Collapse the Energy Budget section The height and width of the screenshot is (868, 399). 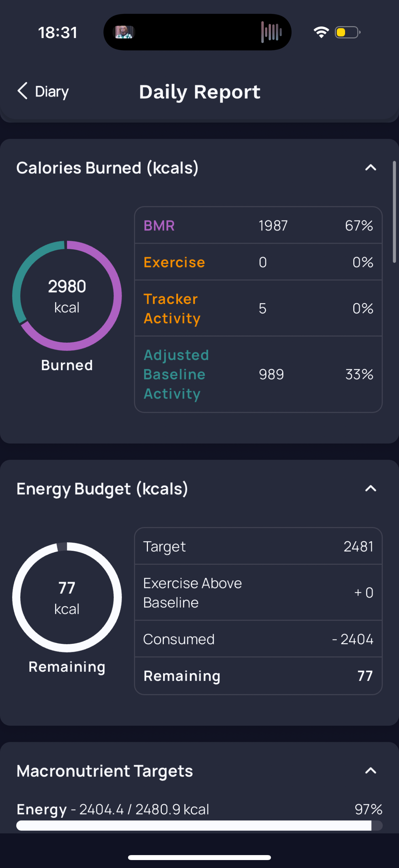coord(371,488)
